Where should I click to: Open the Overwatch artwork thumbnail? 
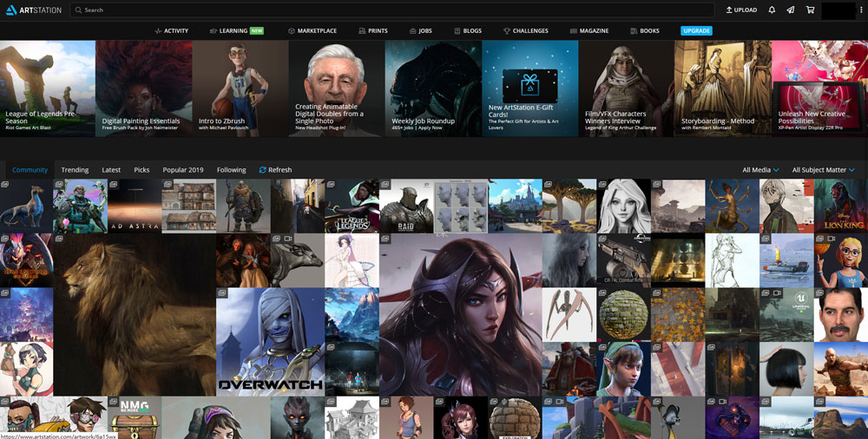pyautogui.click(x=269, y=342)
